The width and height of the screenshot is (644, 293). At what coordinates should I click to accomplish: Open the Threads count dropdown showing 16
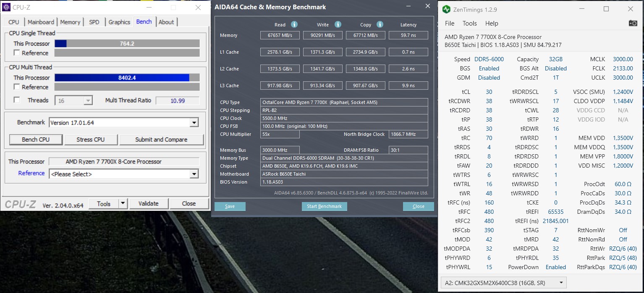[88, 101]
